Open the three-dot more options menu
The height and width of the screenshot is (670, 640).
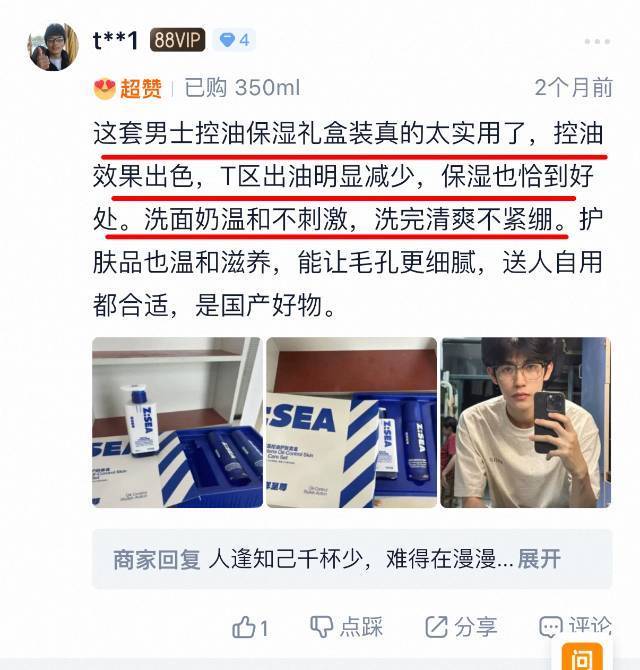[597, 41]
